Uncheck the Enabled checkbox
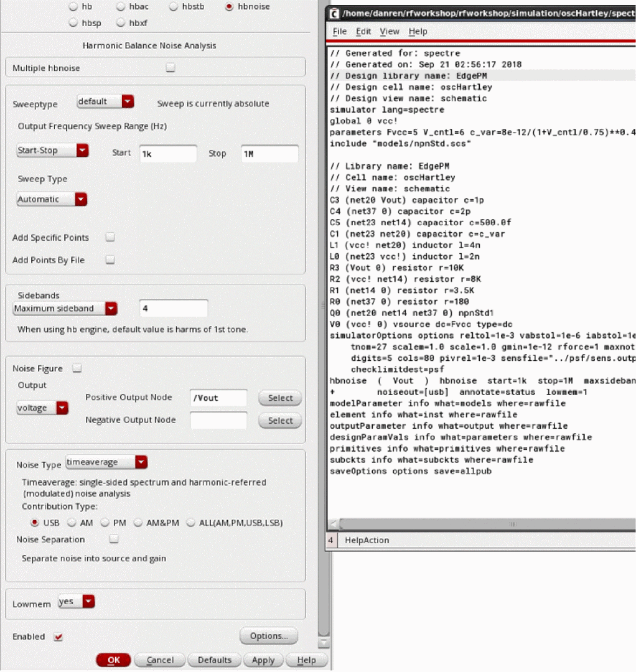 tap(58, 637)
